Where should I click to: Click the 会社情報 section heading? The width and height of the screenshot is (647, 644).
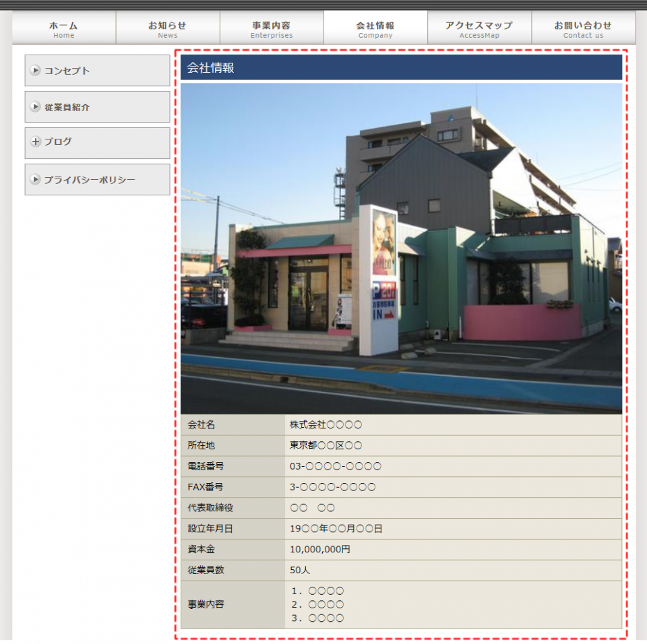[401, 67]
